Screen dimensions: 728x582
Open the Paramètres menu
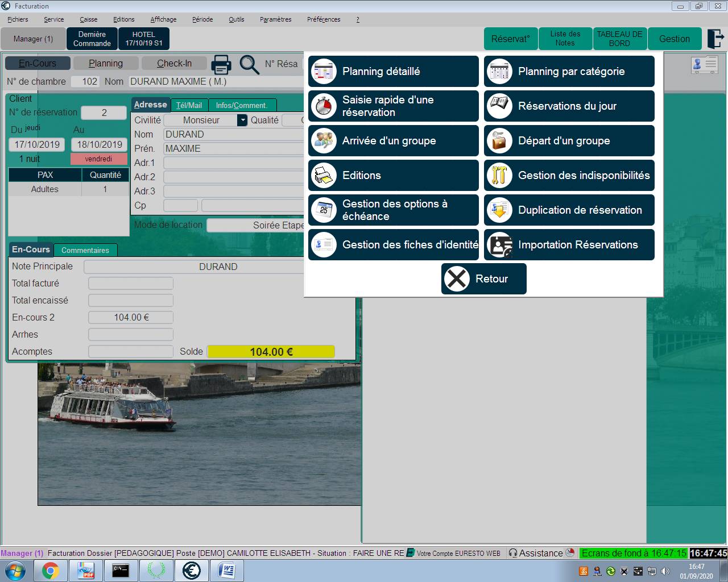275,19
